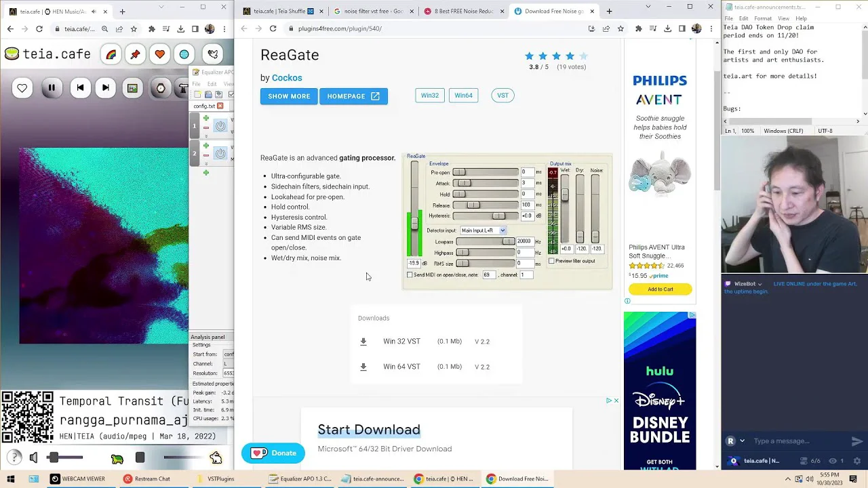Click the teia.cafe volume slider handle

[54, 458]
